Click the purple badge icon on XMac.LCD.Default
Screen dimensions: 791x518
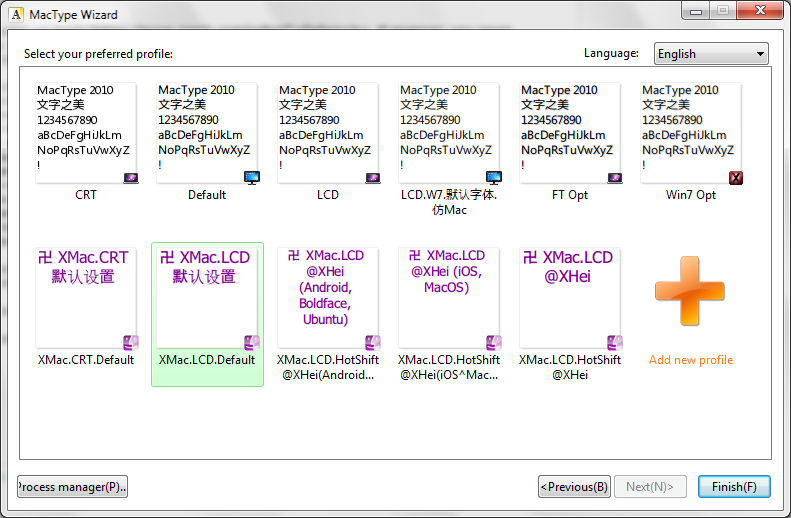252,343
